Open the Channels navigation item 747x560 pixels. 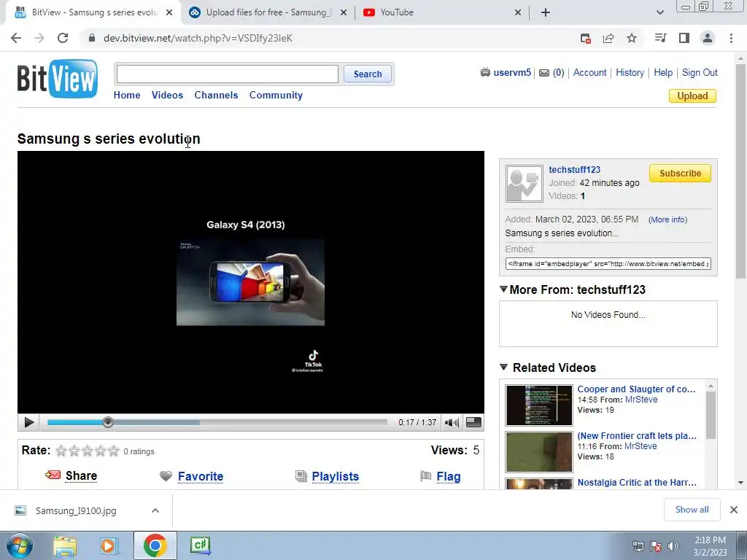216,95
